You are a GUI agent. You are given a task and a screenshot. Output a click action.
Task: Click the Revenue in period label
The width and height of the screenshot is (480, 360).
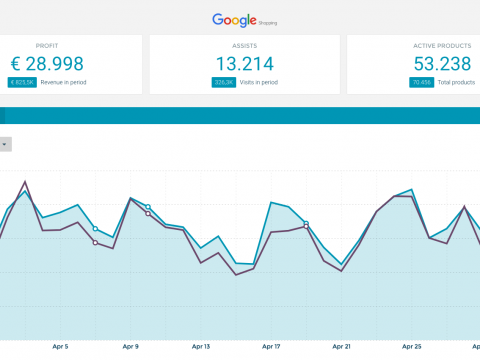(x=63, y=82)
